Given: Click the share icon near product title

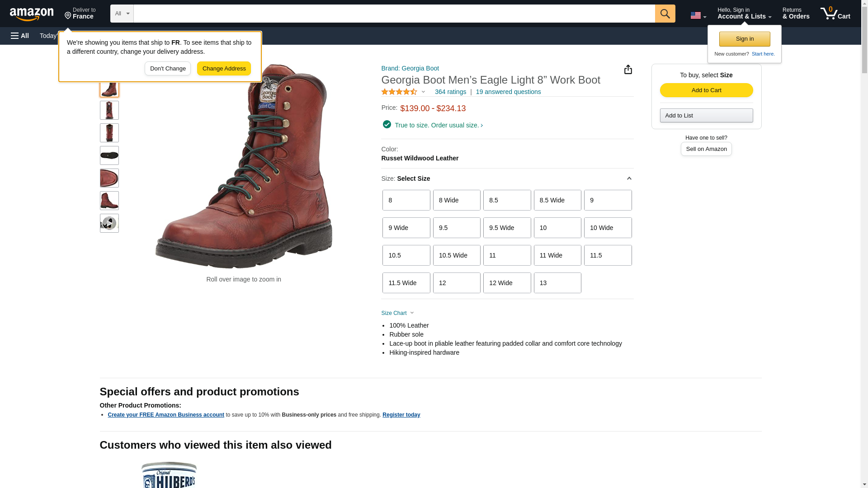Looking at the screenshot, I should click(x=627, y=70).
